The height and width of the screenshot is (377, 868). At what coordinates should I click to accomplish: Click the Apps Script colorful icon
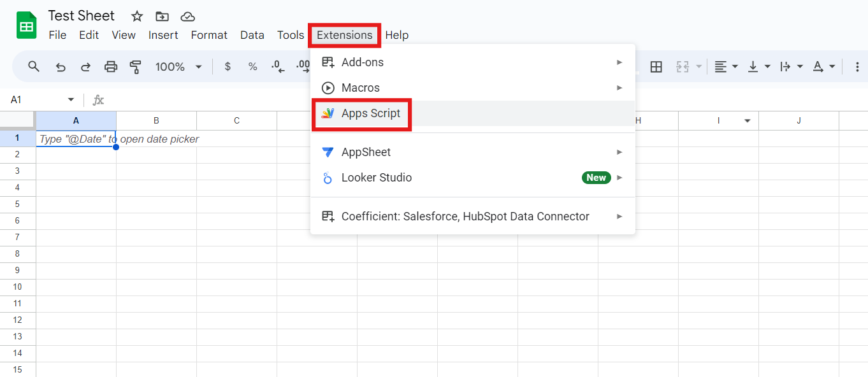click(x=328, y=113)
